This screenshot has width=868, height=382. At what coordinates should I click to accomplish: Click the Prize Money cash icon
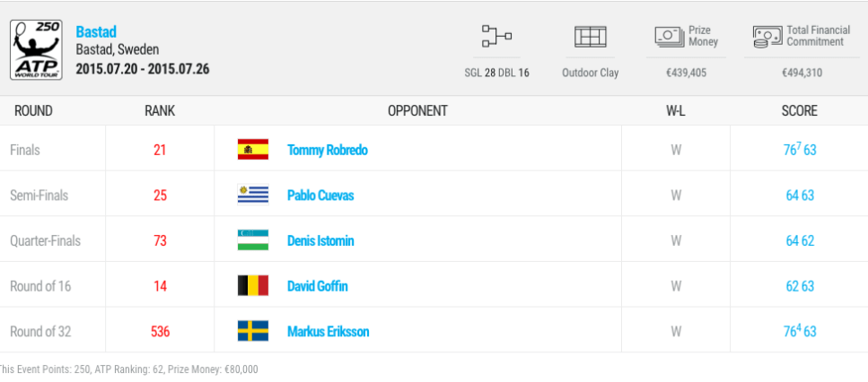tap(669, 37)
